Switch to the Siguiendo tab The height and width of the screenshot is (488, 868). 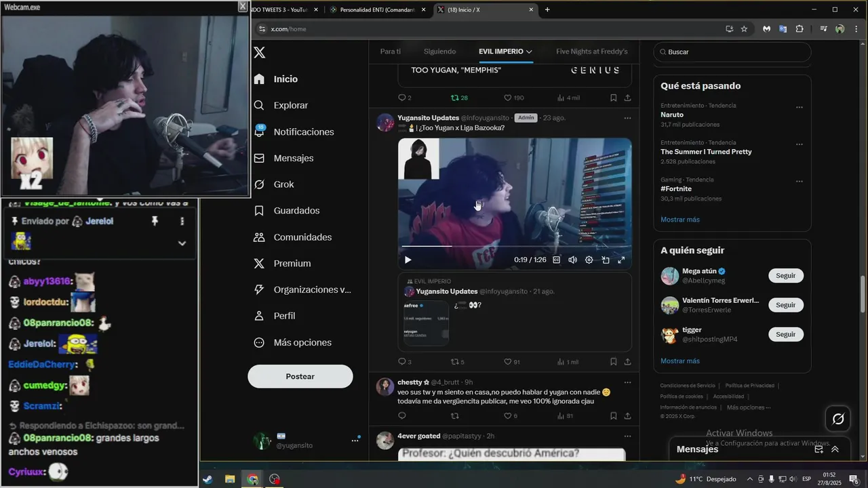coord(439,52)
